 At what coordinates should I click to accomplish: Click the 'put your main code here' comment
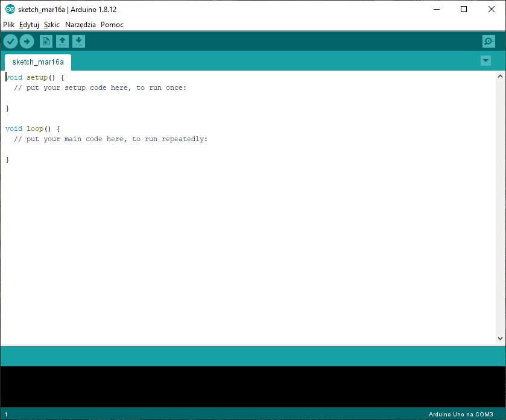point(111,139)
